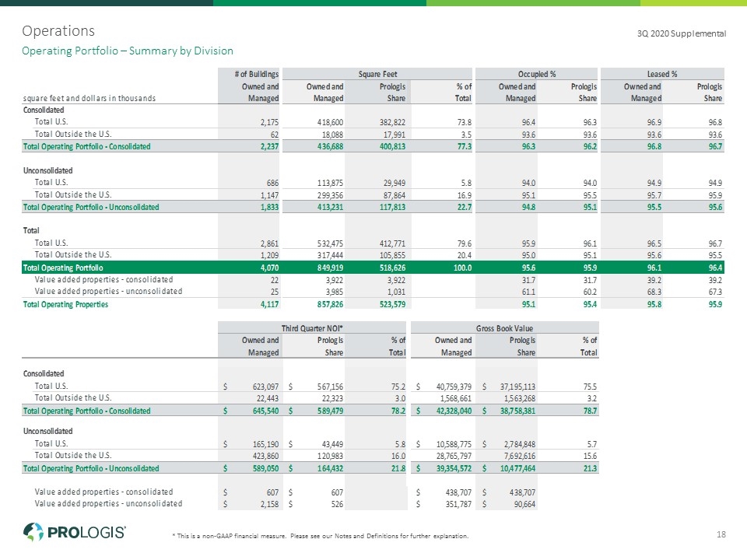Screen dimensions: 747x560
Task: Click the Gross Book Value header
Action: pyautogui.click(x=504, y=328)
